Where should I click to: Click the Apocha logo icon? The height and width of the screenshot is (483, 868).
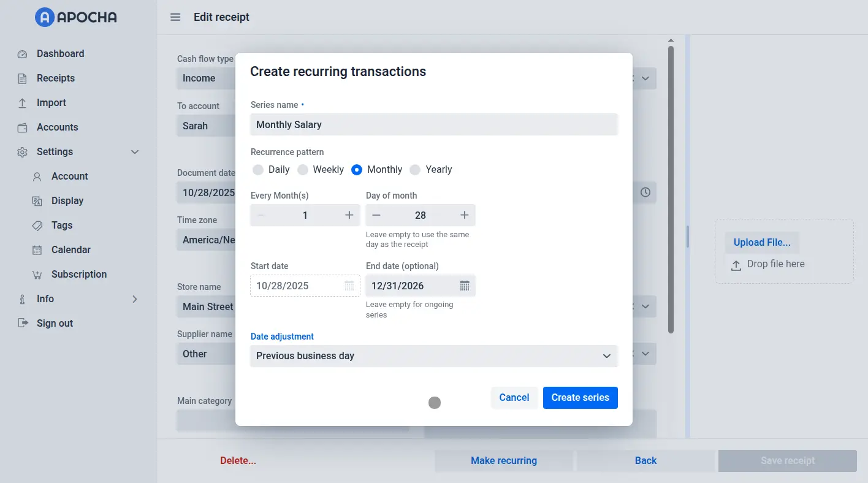point(45,17)
